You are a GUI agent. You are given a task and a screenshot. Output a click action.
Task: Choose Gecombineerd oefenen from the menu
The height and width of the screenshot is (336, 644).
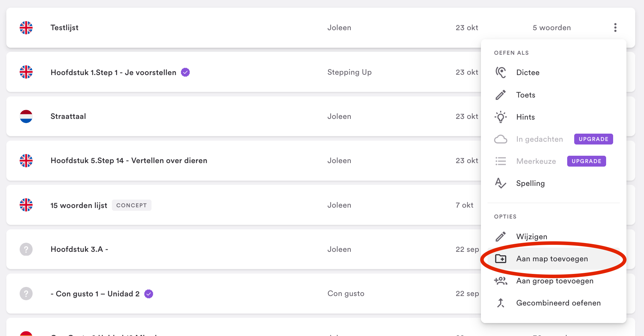pyautogui.click(x=558, y=303)
